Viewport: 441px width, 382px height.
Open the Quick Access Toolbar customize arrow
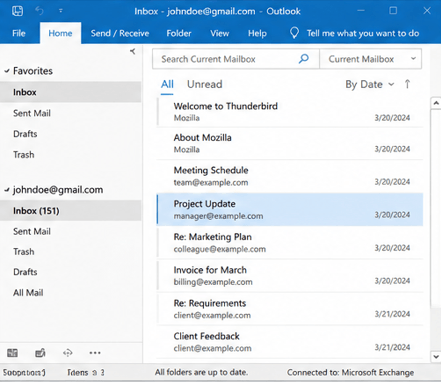coord(61,11)
